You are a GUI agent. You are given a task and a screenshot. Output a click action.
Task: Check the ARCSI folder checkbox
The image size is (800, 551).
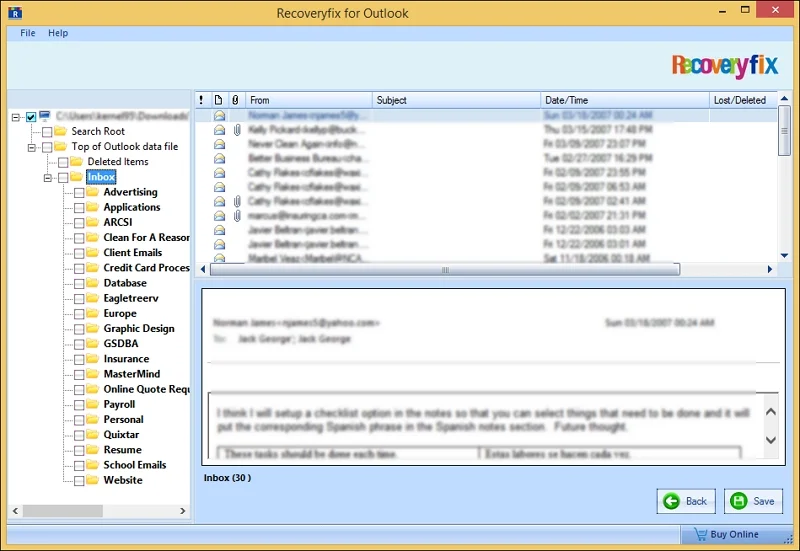click(79, 223)
